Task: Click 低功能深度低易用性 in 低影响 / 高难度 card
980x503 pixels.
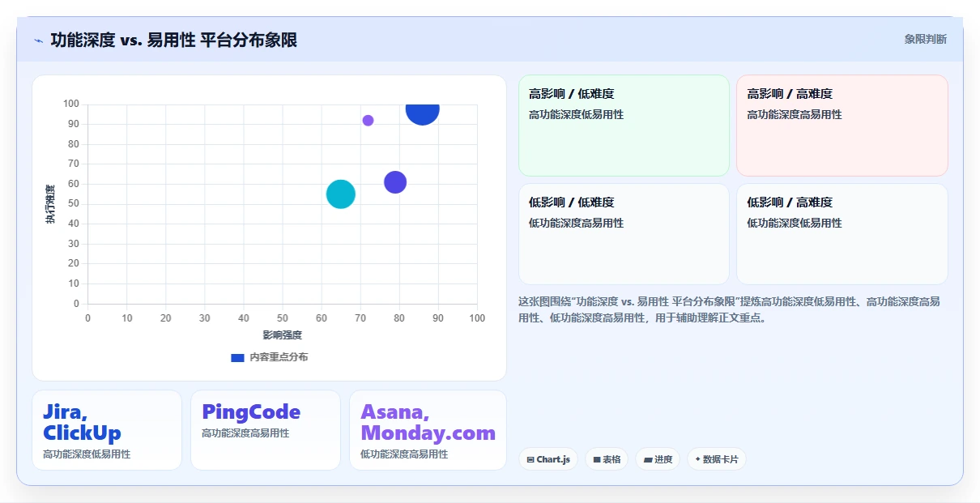Action: tap(795, 223)
